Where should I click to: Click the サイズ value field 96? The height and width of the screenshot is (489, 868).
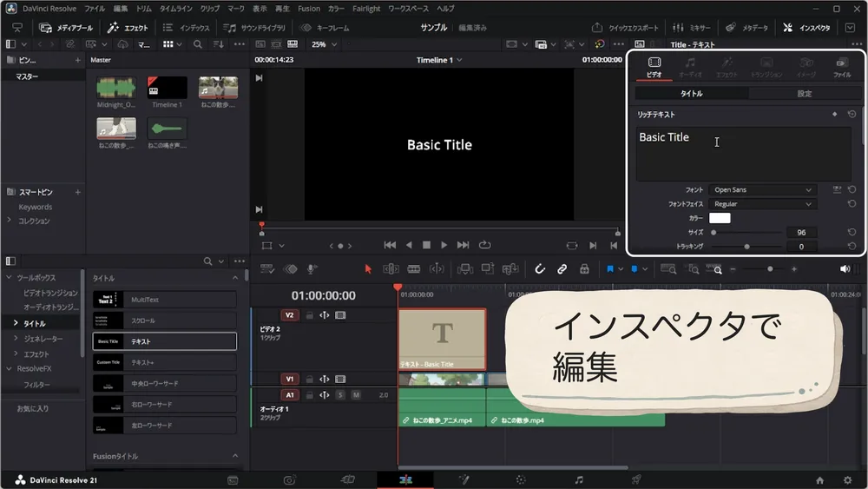(801, 233)
